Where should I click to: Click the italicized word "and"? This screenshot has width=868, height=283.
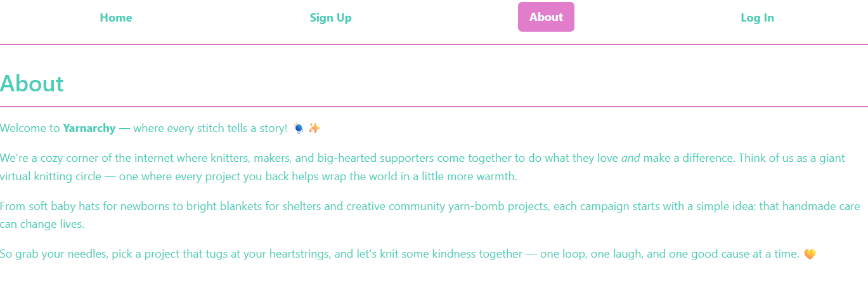tap(630, 158)
